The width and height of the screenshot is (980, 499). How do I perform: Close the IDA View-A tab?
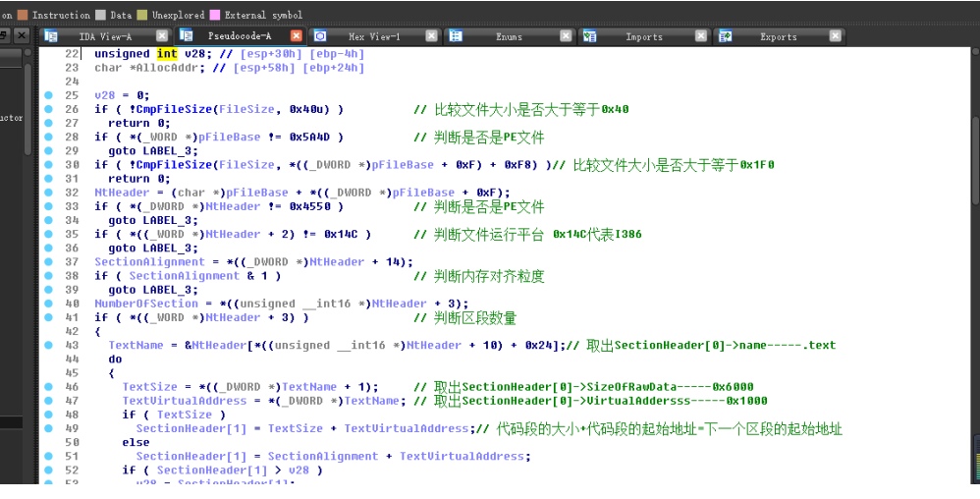(x=161, y=36)
